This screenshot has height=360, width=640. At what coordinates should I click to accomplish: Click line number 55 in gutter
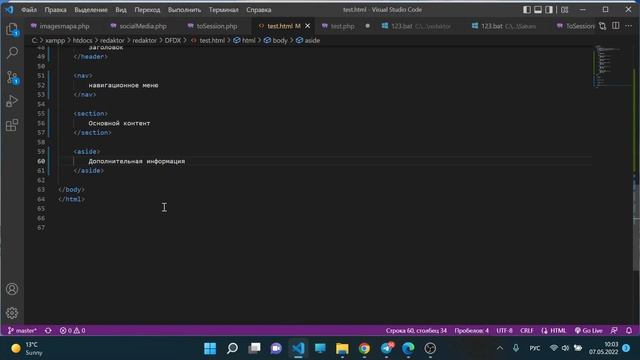coord(41,113)
